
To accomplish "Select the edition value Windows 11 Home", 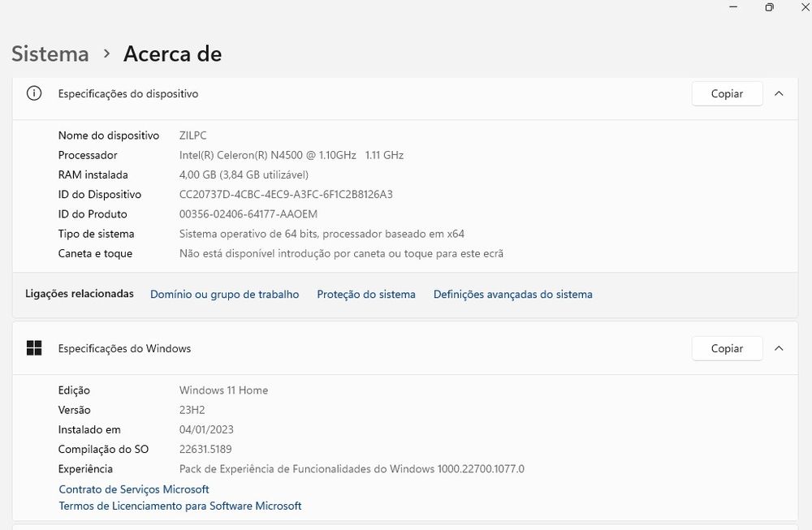I will tap(224, 390).
